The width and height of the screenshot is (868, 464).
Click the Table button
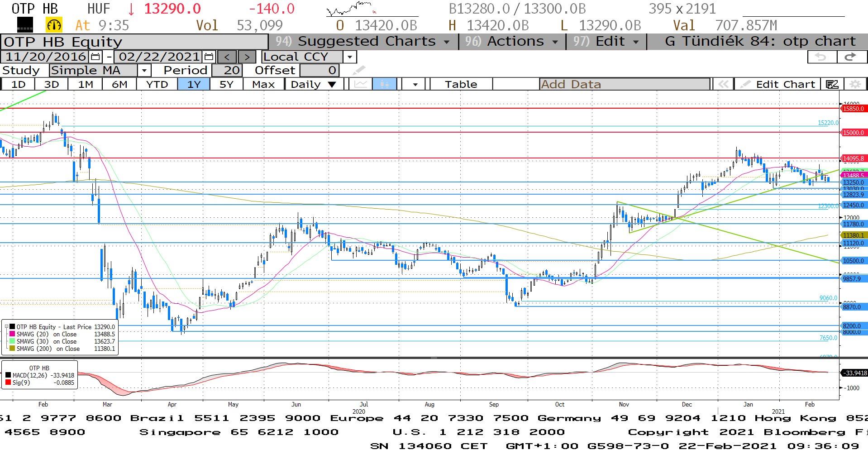(461, 84)
